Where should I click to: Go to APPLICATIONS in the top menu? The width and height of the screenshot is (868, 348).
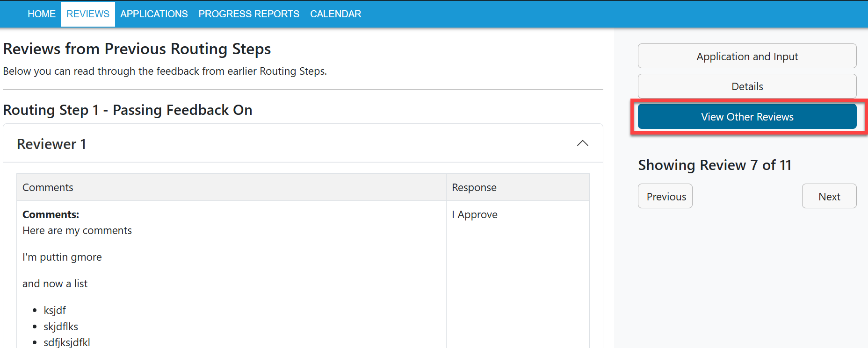point(154,14)
